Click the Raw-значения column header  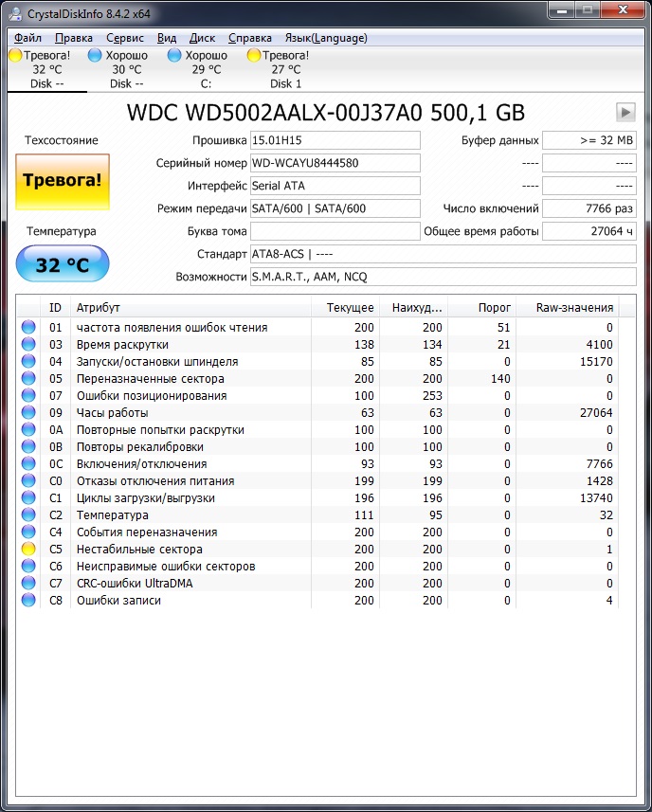[x=568, y=308]
